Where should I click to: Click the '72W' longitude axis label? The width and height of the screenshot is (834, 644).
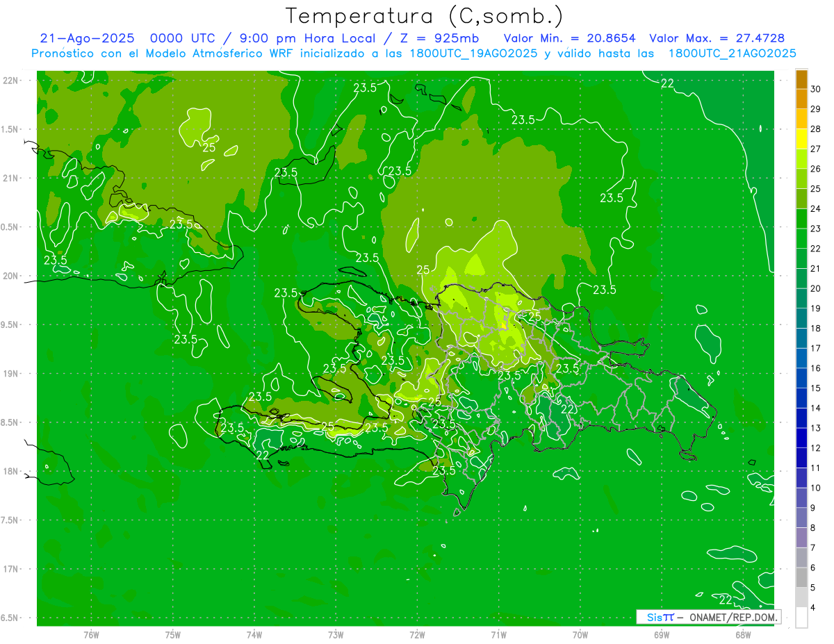417,635
